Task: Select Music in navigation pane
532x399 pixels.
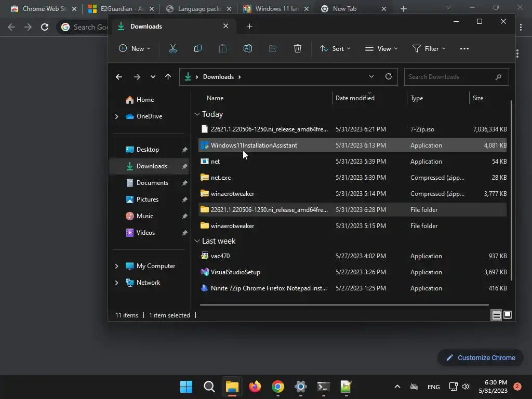Action: 144,216
